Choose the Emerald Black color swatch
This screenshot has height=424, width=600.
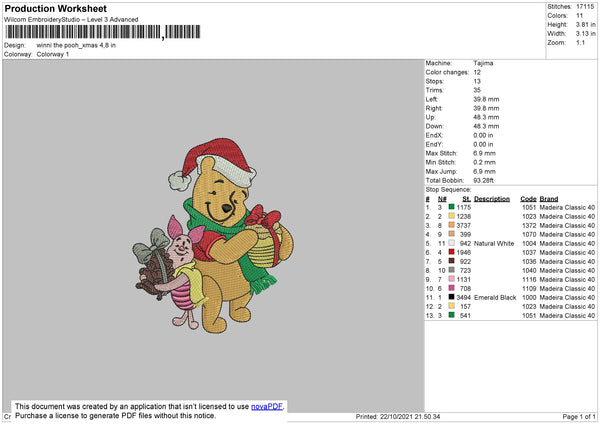[452, 297]
